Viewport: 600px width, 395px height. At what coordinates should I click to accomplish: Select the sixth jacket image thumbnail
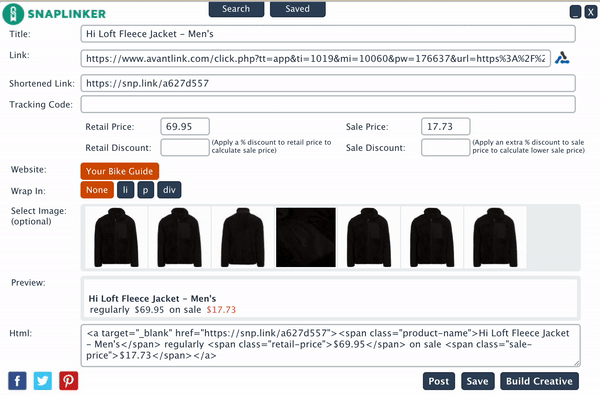(x=432, y=237)
